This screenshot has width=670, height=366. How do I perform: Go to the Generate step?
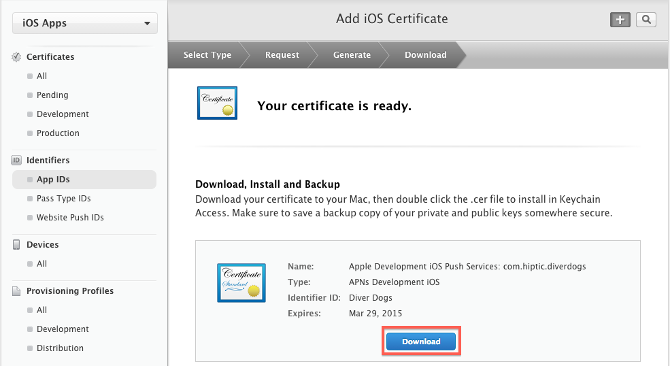pyautogui.click(x=352, y=55)
